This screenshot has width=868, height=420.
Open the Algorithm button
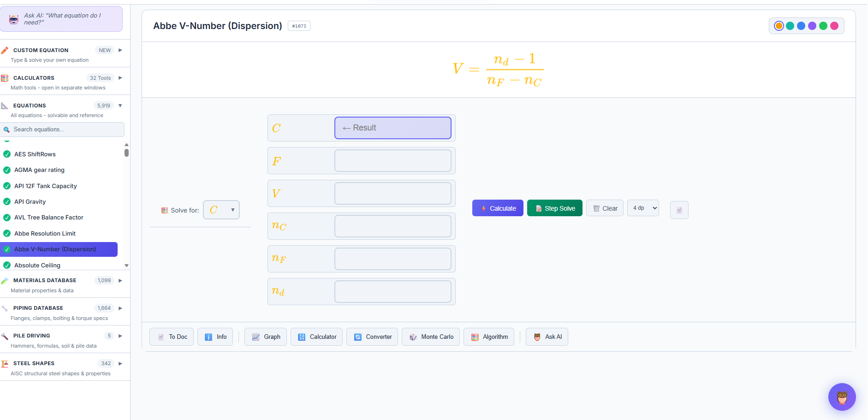pyautogui.click(x=489, y=337)
